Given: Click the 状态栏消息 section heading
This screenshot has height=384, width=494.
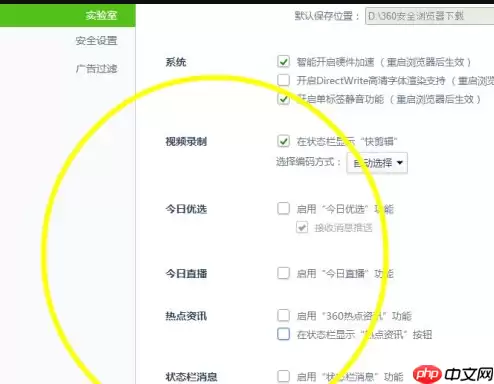Looking at the screenshot, I should (x=191, y=377).
